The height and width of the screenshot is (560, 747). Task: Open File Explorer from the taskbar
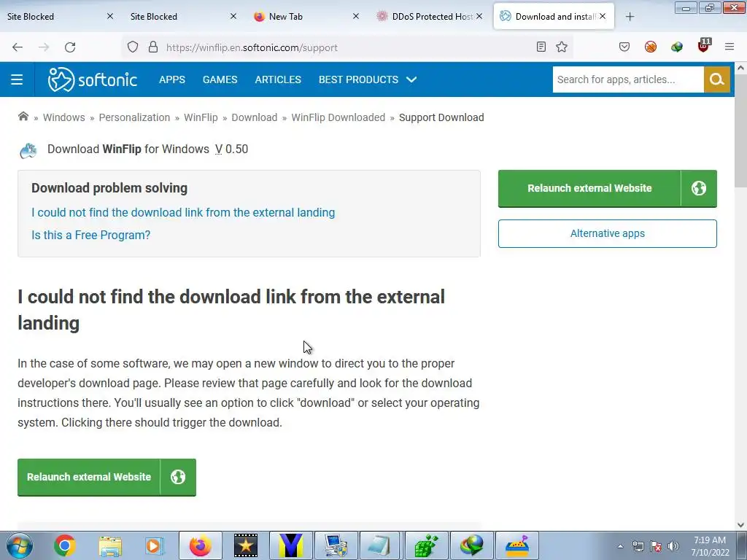110,545
